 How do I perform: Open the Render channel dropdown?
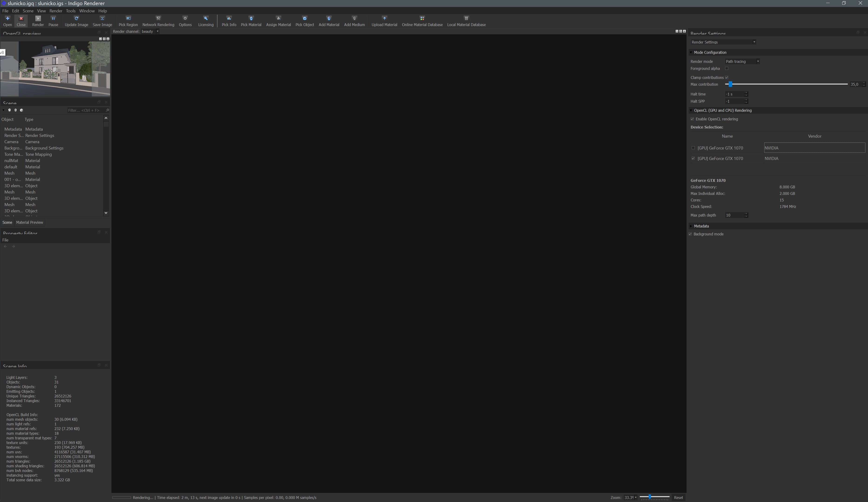tap(150, 31)
